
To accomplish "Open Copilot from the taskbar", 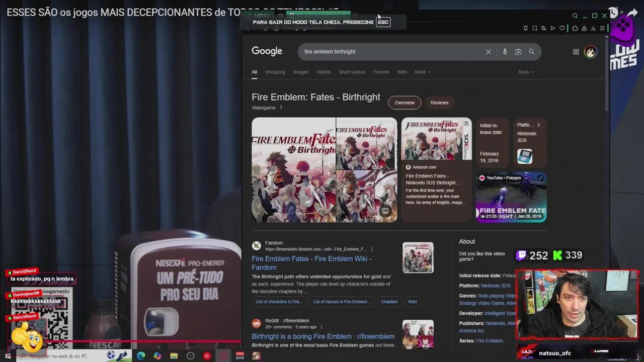I will 157,356.
